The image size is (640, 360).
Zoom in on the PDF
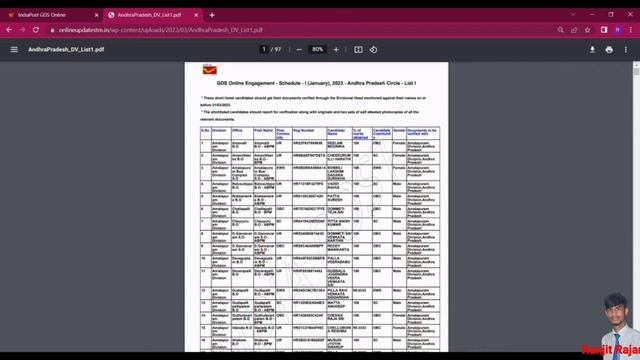(336, 49)
